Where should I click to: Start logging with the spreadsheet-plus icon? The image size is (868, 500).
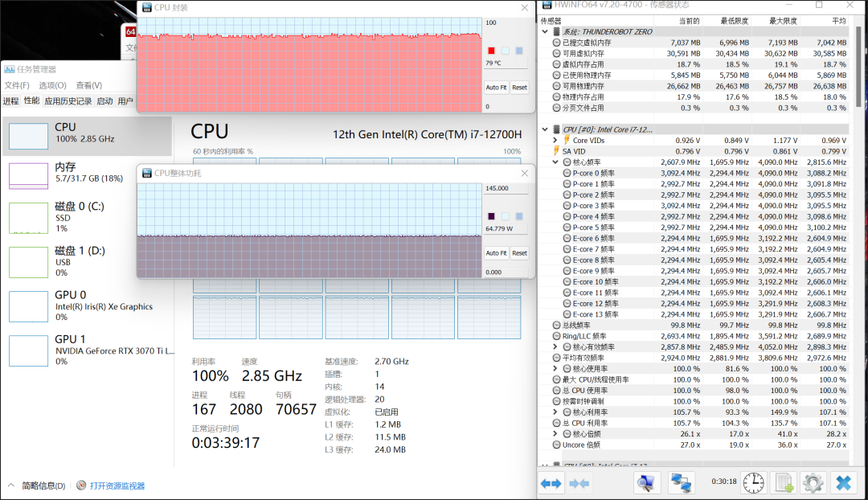[x=784, y=483]
